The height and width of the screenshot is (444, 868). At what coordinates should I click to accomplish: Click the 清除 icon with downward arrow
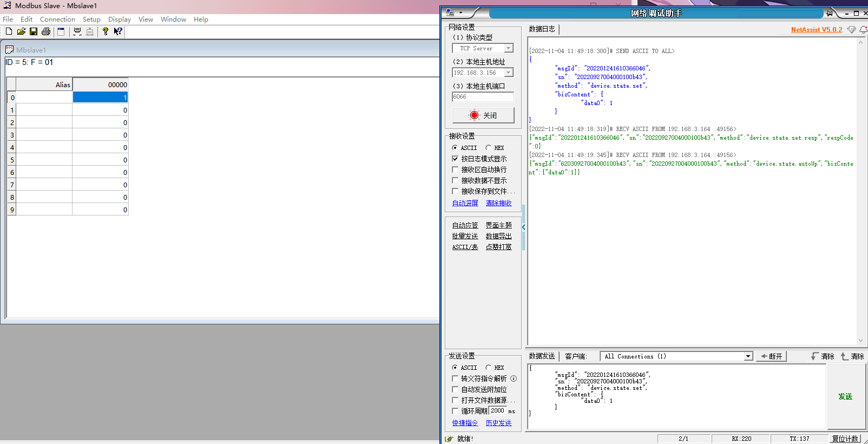[814, 356]
